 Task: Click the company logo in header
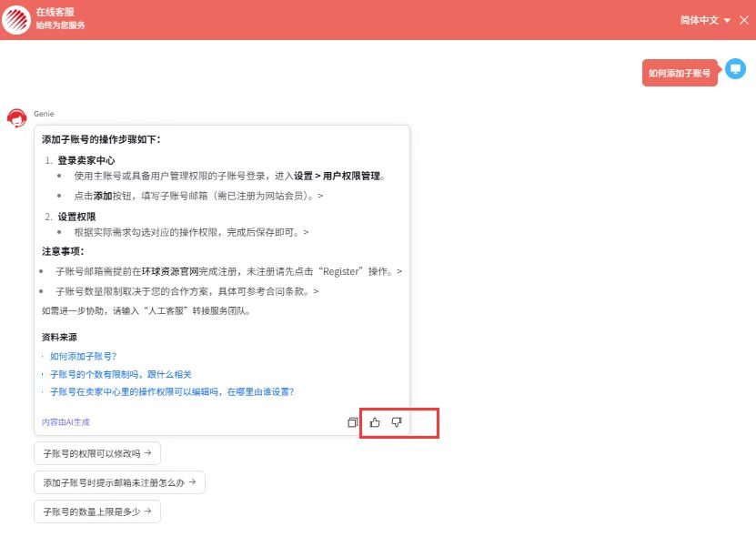(x=16, y=20)
